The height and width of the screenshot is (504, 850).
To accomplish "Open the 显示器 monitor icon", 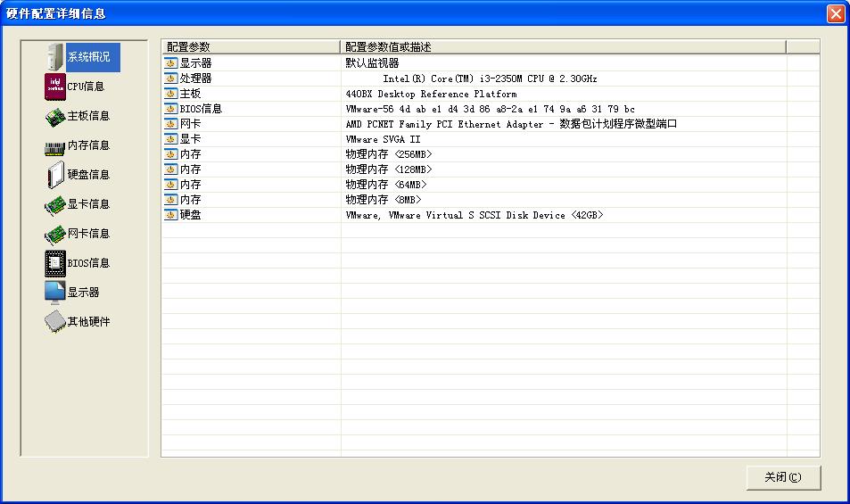I will click(54, 293).
